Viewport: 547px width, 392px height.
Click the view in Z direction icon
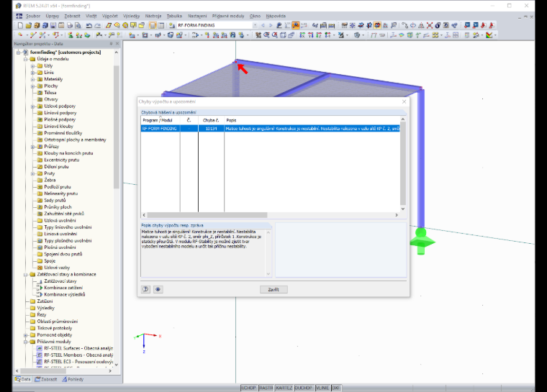click(x=319, y=35)
